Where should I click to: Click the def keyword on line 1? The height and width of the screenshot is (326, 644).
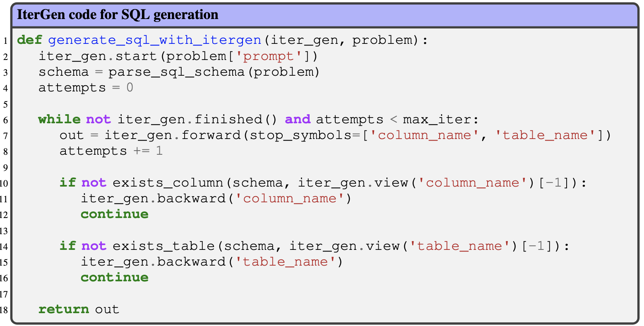29,40
